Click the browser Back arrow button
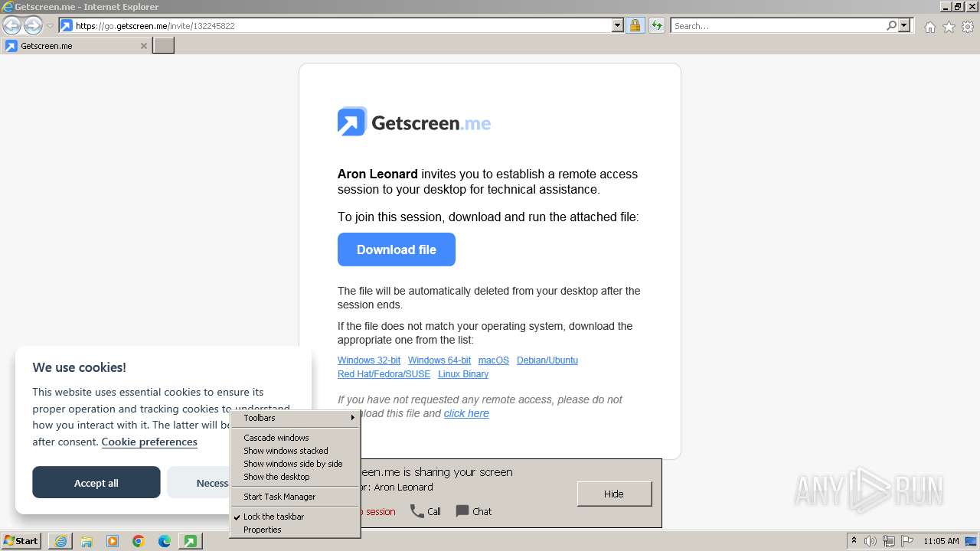Image resolution: width=980 pixels, height=551 pixels. click(11, 25)
